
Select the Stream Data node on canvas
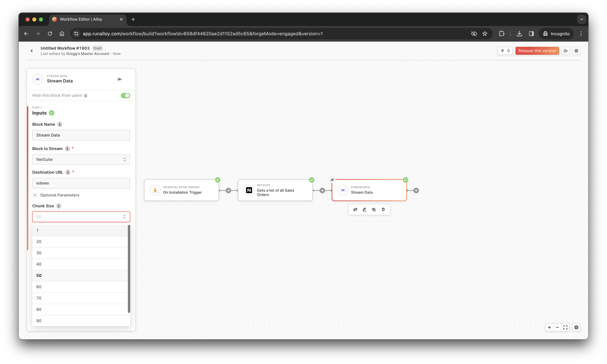click(x=369, y=190)
